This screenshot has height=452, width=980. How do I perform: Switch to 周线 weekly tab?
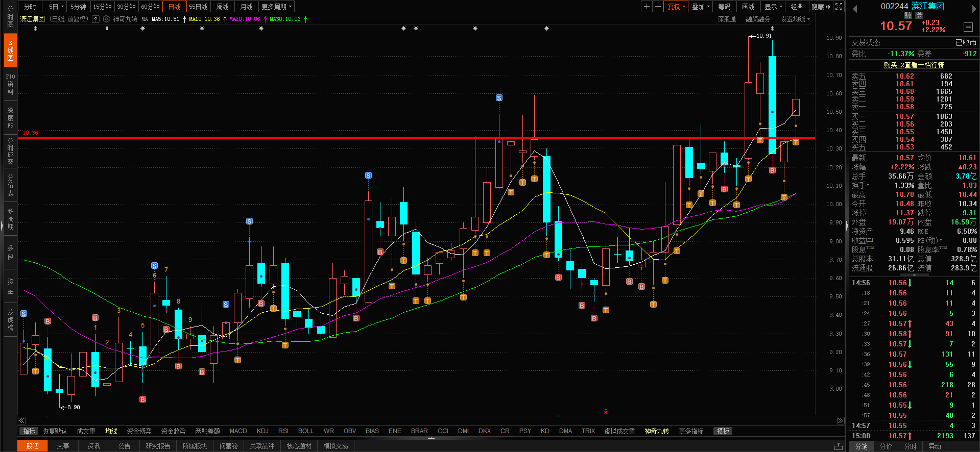[223, 7]
